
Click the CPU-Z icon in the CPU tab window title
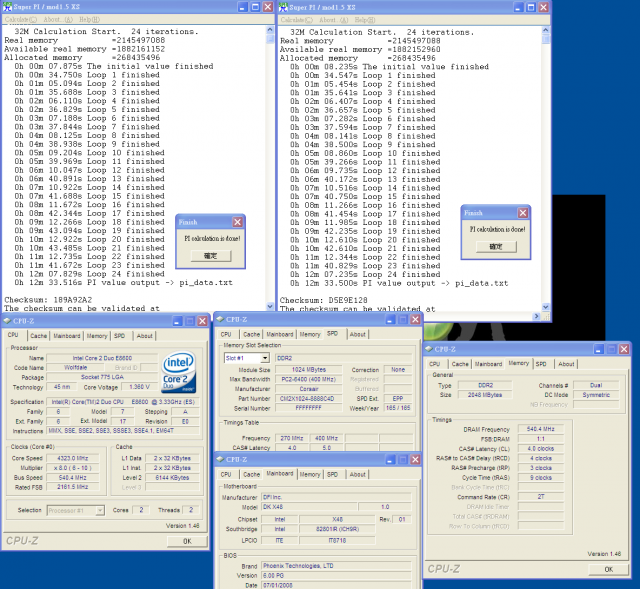click(x=7, y=321)
